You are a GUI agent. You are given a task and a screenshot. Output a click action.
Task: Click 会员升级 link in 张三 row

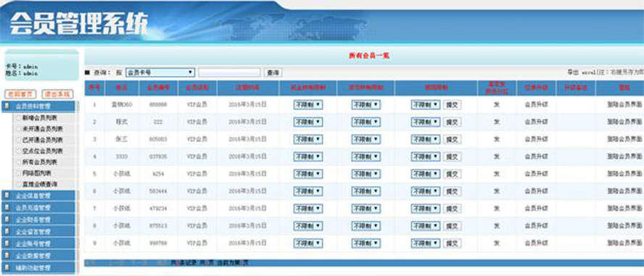point(537,139)
